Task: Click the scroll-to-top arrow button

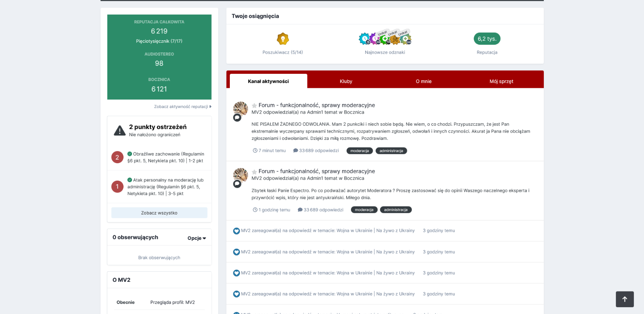Action: 625,299
